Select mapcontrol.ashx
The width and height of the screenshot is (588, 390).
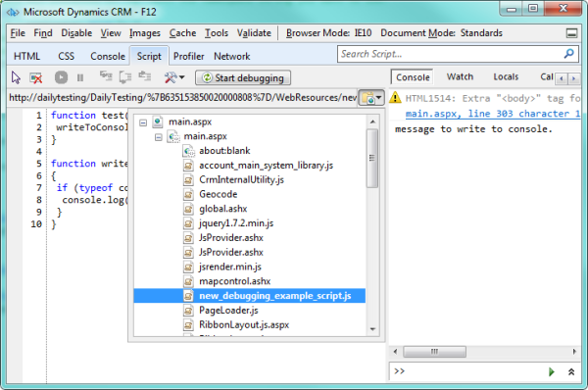tap(234, 281)
